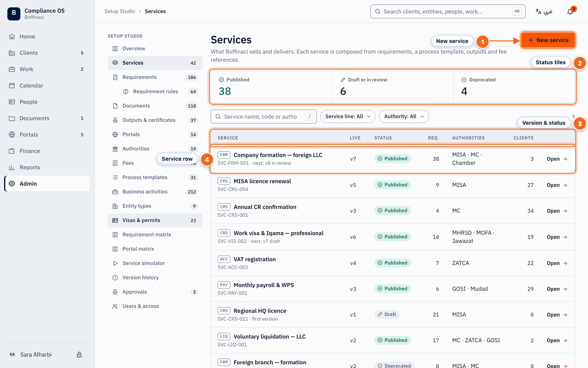Open Work section in sidebar
The height and width of the screenshot is (368, 588).
pyautogui.click(x=47, y=69)
